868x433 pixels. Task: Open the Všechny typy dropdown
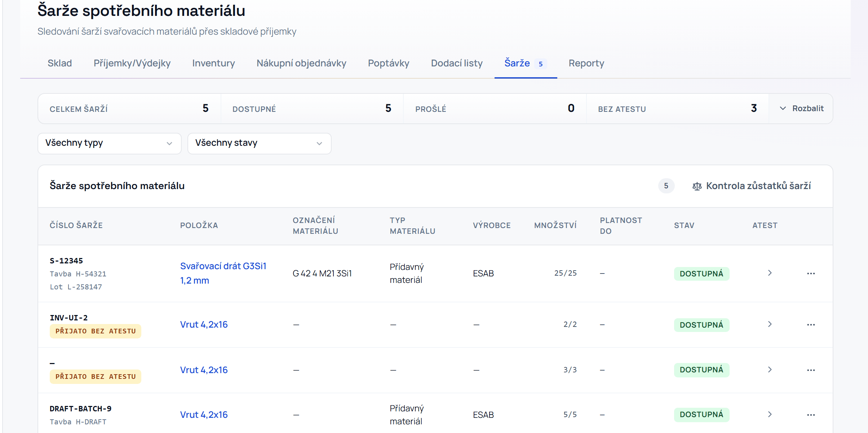pos(110,143)
